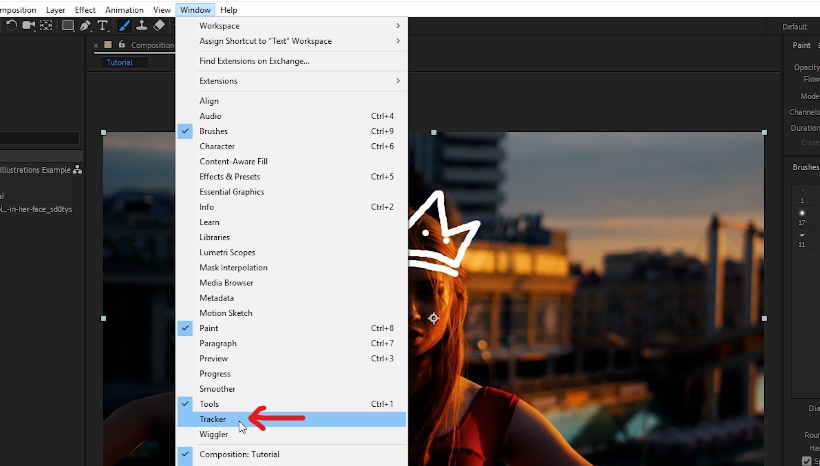Select the Rotation tool in toolbar
This screenshot has height=466, width=820.
(x=12, y=25)
